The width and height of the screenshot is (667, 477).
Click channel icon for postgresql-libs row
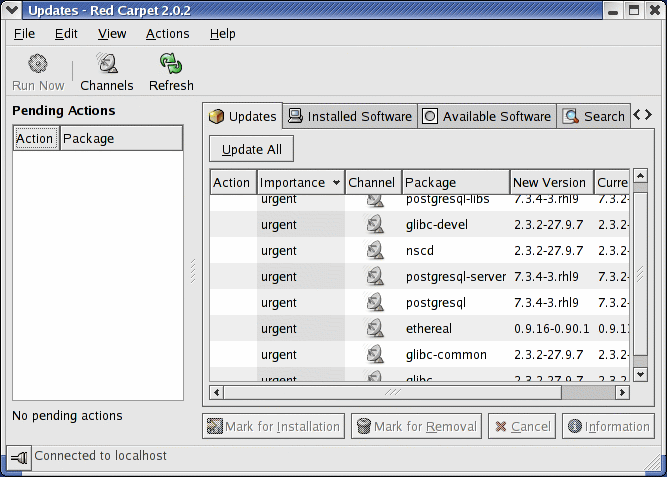(x=375, y=201)
